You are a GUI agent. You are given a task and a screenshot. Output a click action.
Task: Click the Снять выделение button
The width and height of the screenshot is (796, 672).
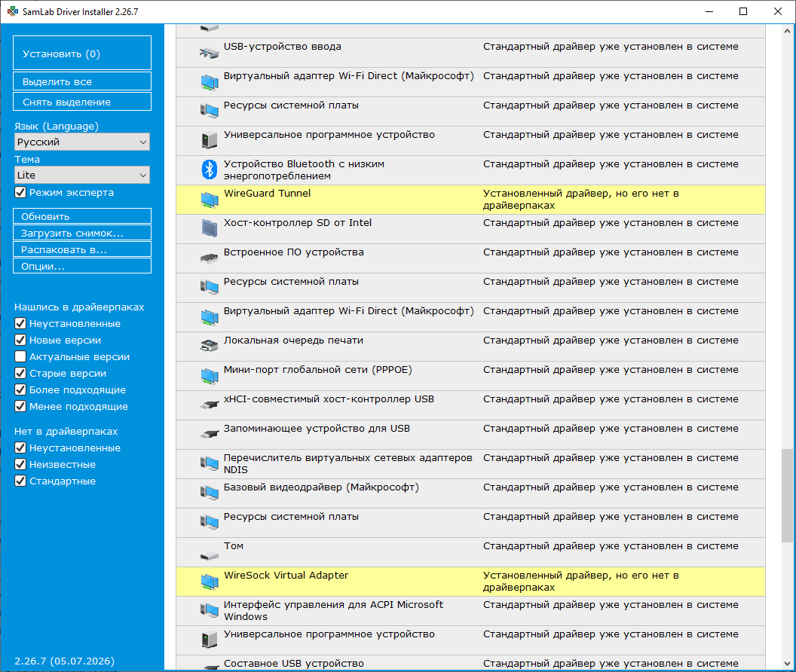coord(82,102)
